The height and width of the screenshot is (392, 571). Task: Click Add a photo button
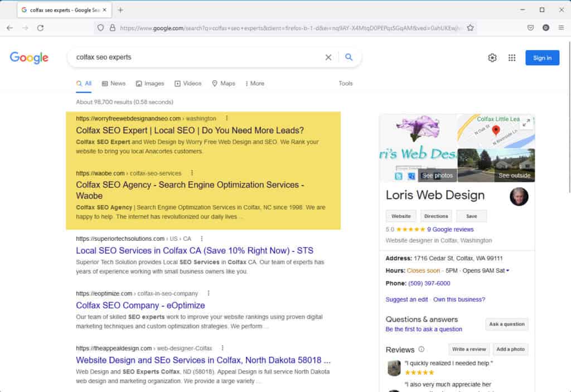point(510,349)
